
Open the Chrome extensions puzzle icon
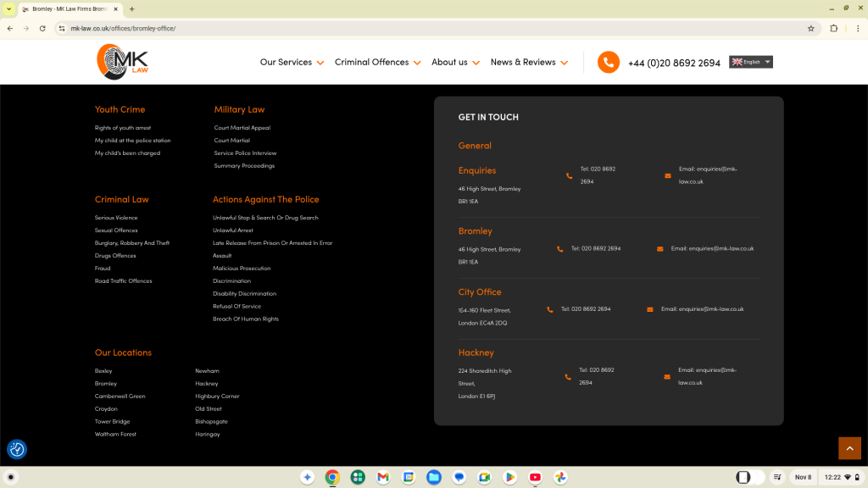[833, 28]
